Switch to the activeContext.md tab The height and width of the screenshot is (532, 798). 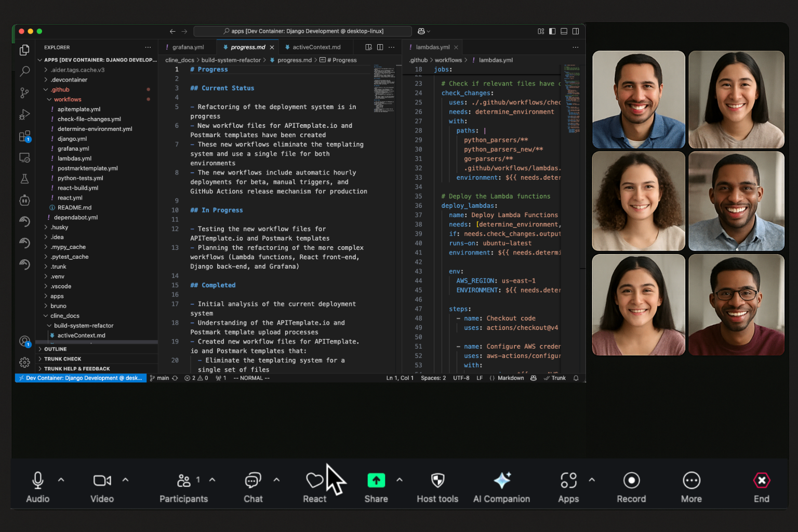(x=316, y=47)
